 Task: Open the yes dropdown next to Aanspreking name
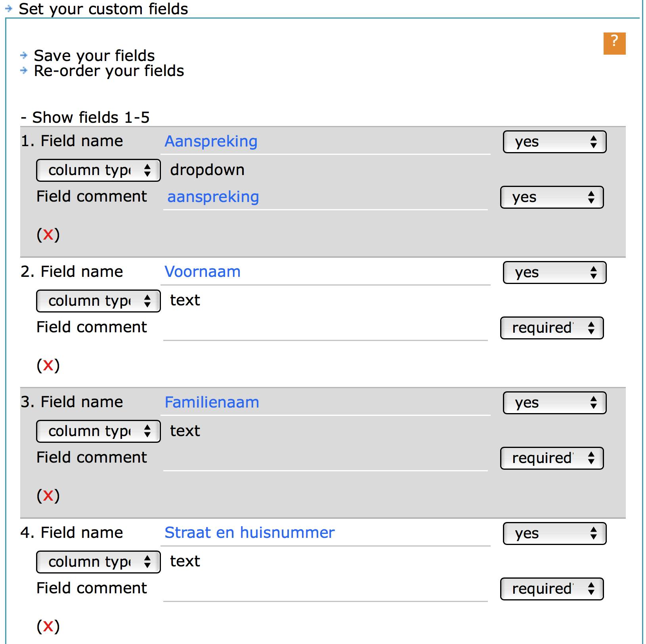coord(554,142)
